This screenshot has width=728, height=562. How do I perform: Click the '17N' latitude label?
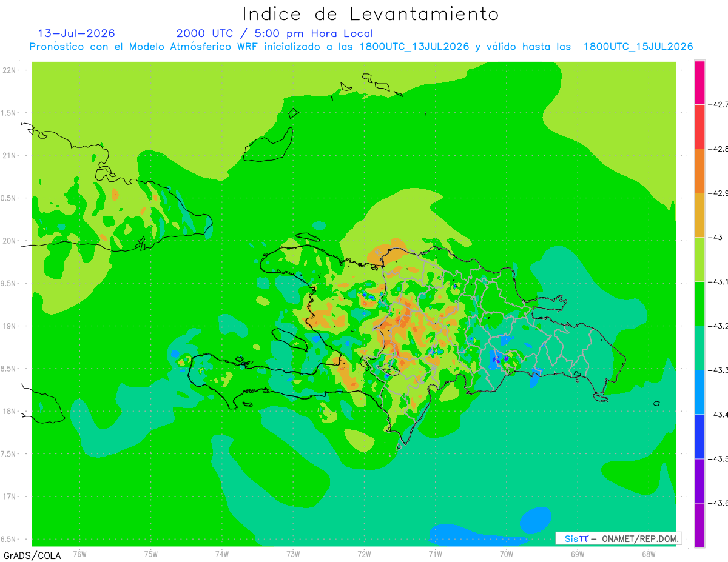[x=10, y=497]
